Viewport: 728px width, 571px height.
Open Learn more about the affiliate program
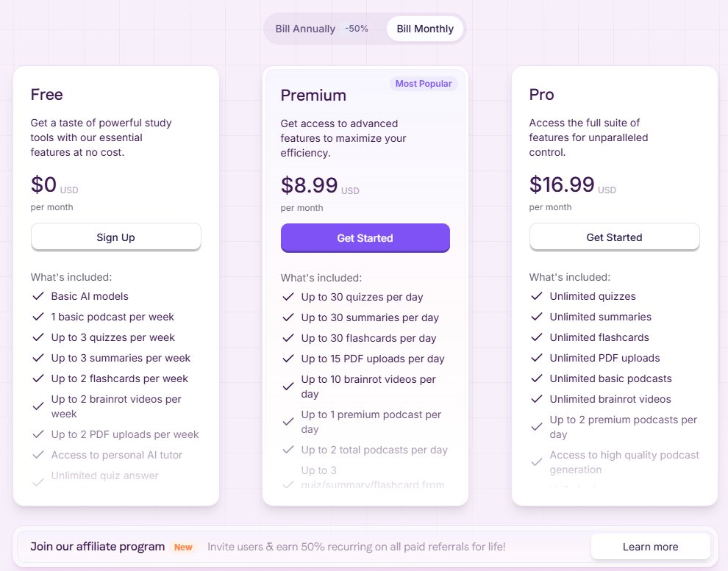tap(650, 547)
